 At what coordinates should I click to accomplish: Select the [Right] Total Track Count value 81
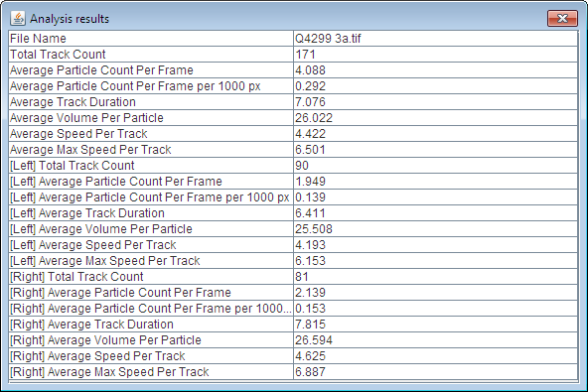click(302, 277)
